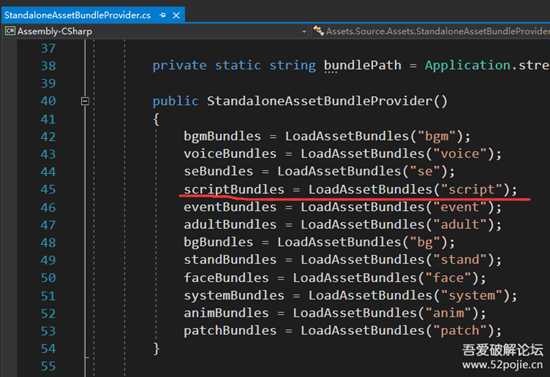Viewport: 550px width, 377px height.
Task: Click standBundles on line 49
Action: click(230, 260)
